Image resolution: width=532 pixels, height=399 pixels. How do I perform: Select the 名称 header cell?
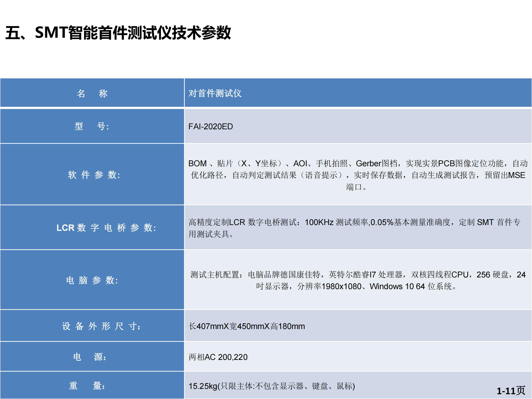click(x=92, y=93)
